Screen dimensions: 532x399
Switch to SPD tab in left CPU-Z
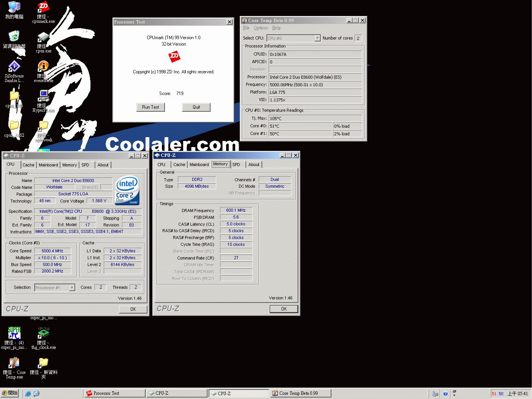pyautogui.click(x=85, y=165)
